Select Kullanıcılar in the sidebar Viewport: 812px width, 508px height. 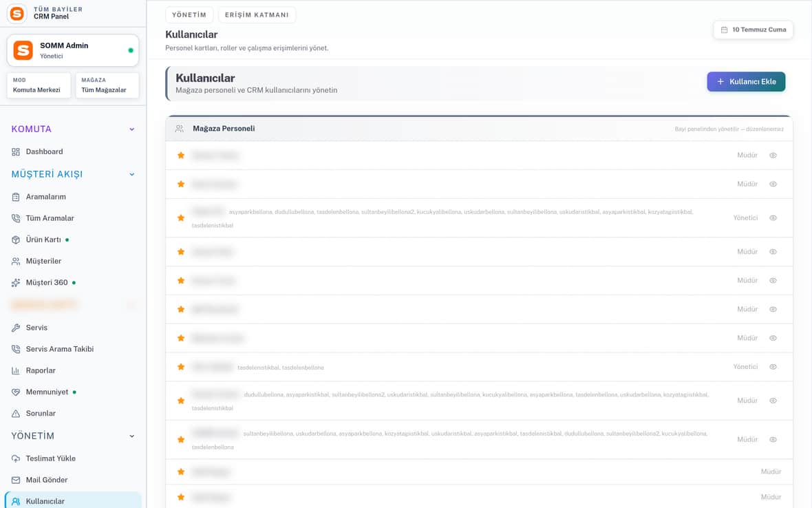pos(72,500)
